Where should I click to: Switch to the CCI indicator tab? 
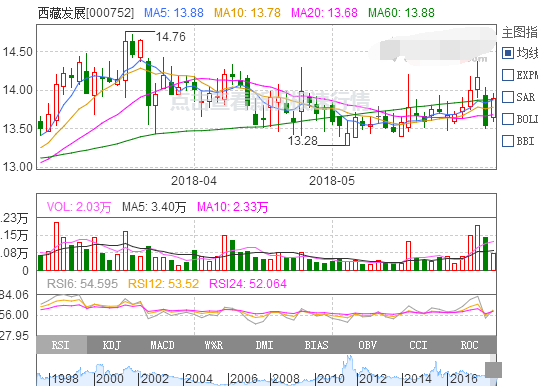418,345
